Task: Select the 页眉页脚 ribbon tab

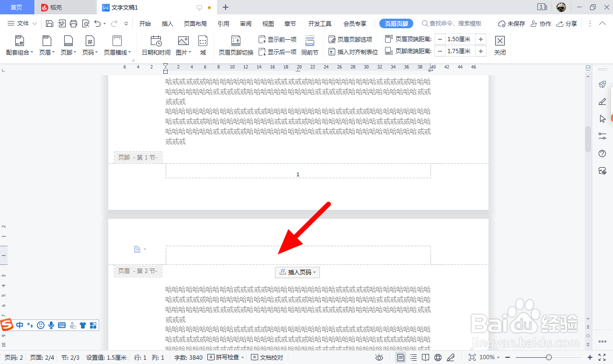Action: tap(397, 23)
